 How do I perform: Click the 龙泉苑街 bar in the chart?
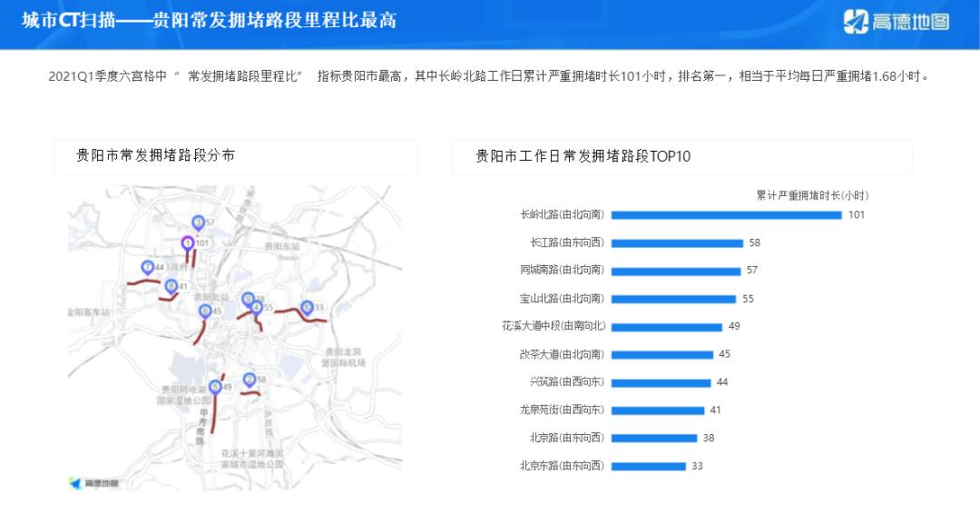(x=658, y=410)
